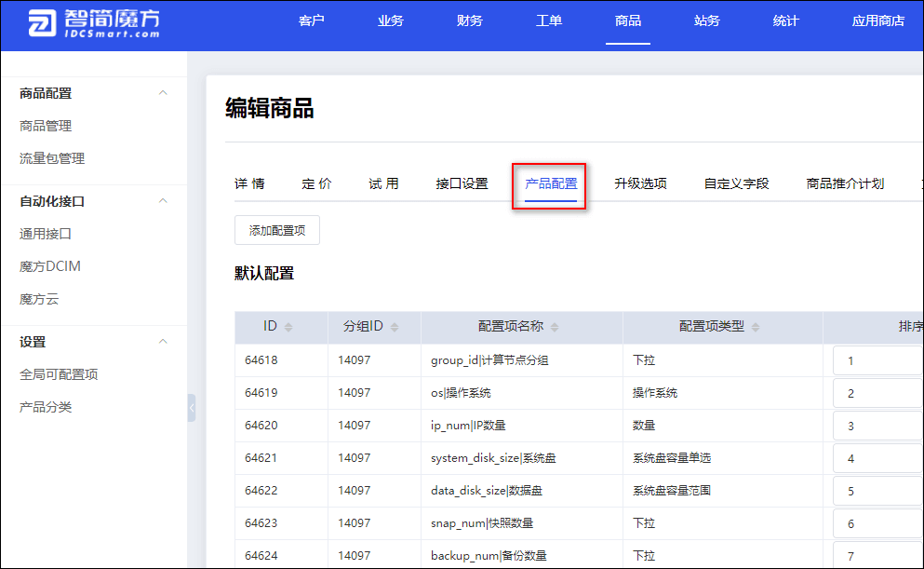Select the 产品配置 tab
The width and height of the screenshot is (924, 569).
pyautogui.click(x=551, y=184)
